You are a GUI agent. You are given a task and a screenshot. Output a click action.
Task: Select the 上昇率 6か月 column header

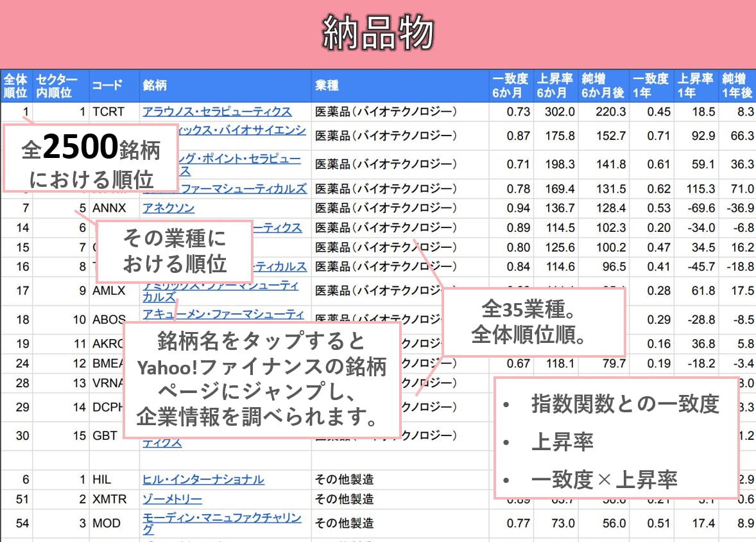tap(555, 85)
